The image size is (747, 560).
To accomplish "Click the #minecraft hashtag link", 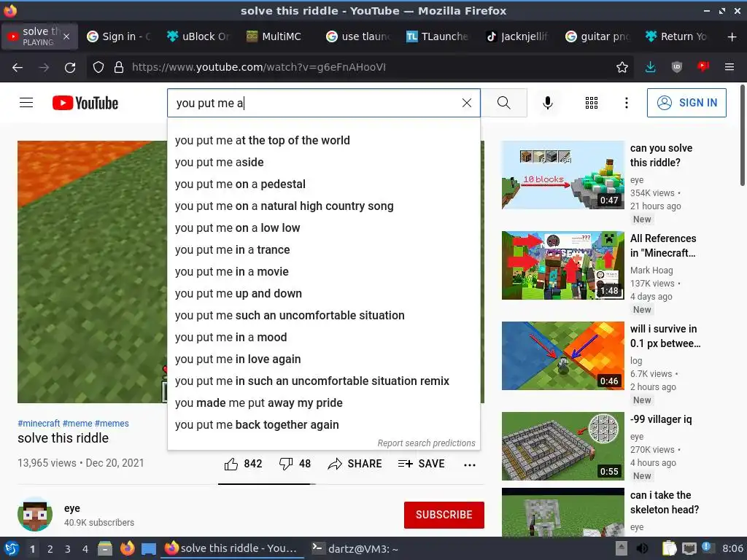I will tap(39, 424).
